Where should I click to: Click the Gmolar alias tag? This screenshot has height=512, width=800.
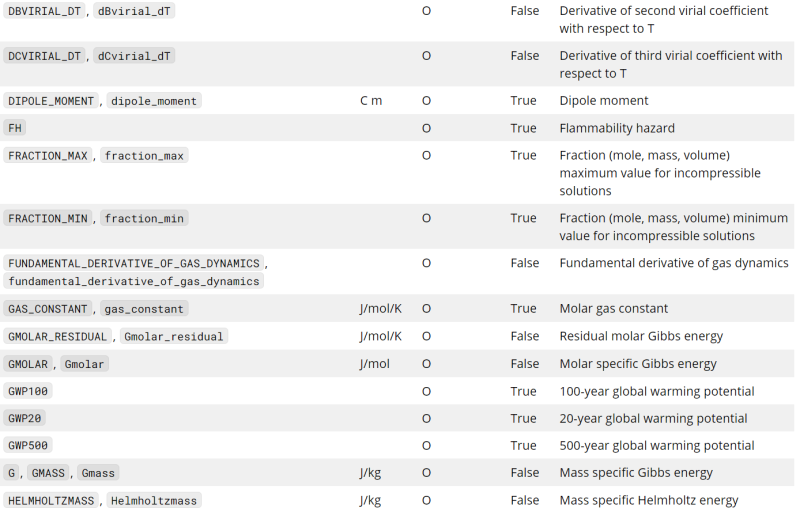[x=85, y=364]
